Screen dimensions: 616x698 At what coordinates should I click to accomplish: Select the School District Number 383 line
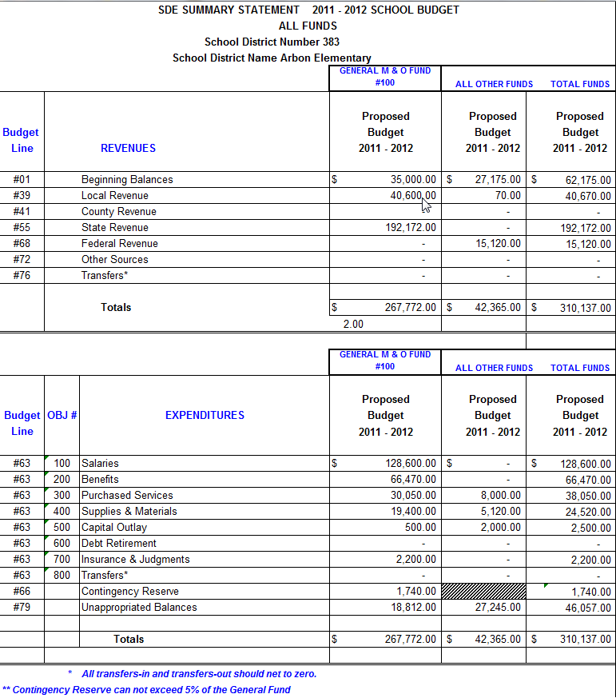pyautogui.click(x=272, y=42)
